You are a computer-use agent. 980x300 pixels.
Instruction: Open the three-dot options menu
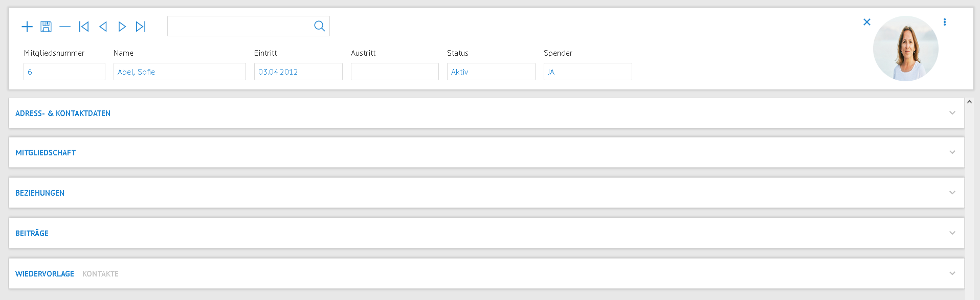coord(945,22)
